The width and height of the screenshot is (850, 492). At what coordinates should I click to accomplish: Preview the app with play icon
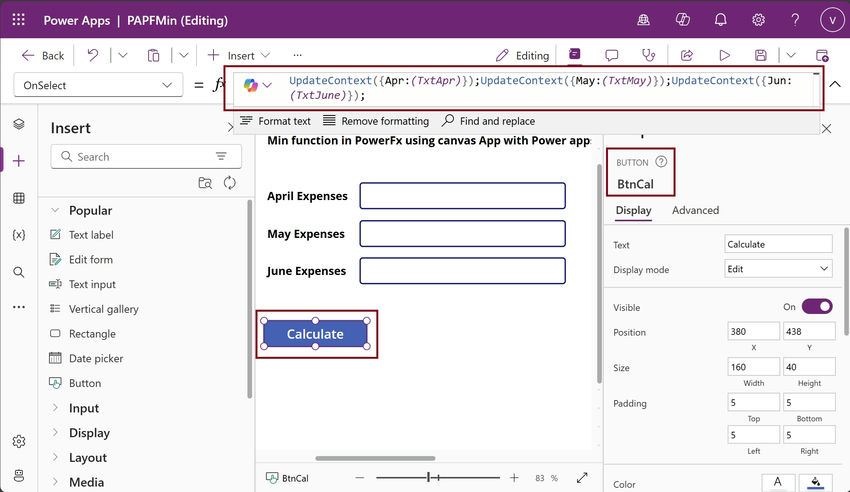pyautogui.click(x=724, y=55)
